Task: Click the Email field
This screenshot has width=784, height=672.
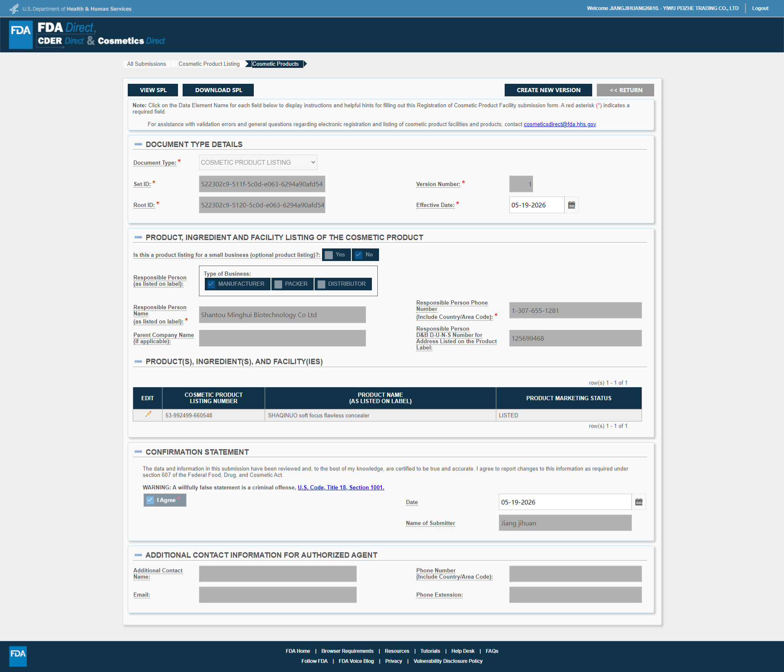Action: 278,595
